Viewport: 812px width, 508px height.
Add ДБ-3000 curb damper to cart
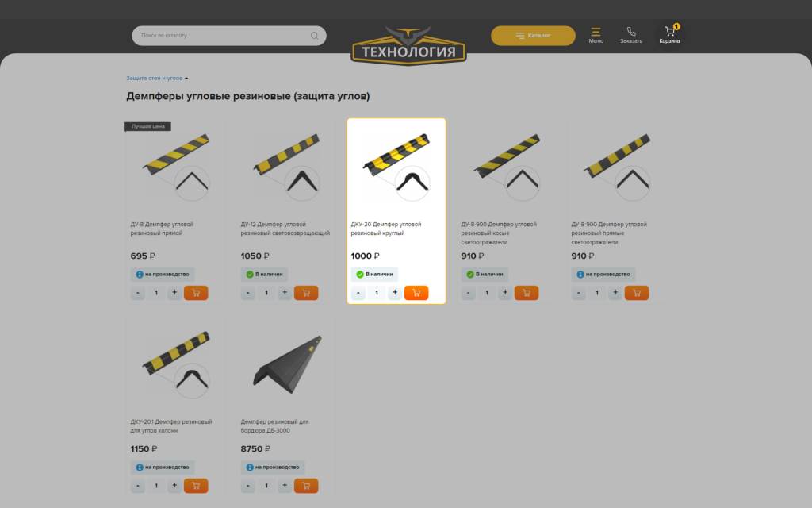[306, 486]
